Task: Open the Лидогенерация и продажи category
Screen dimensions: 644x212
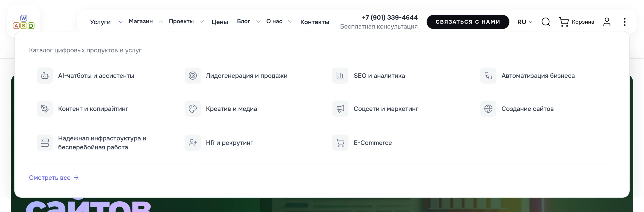Action: 246,76
